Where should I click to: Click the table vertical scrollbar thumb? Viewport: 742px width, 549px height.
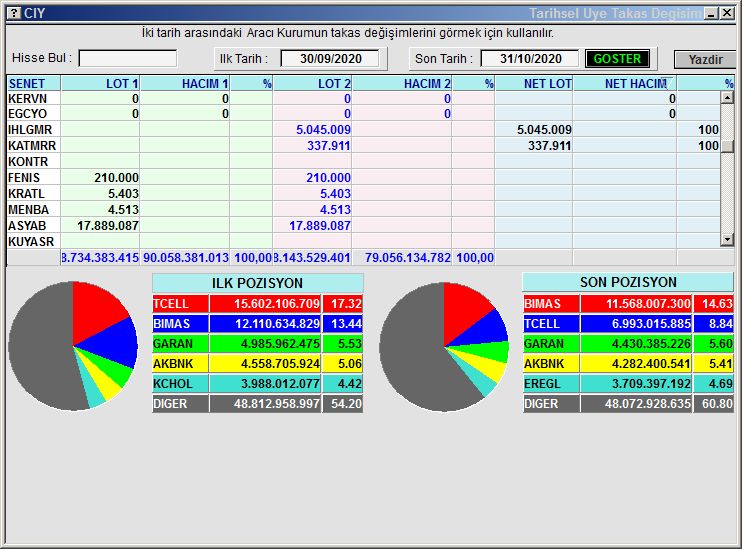click(727, 146)
